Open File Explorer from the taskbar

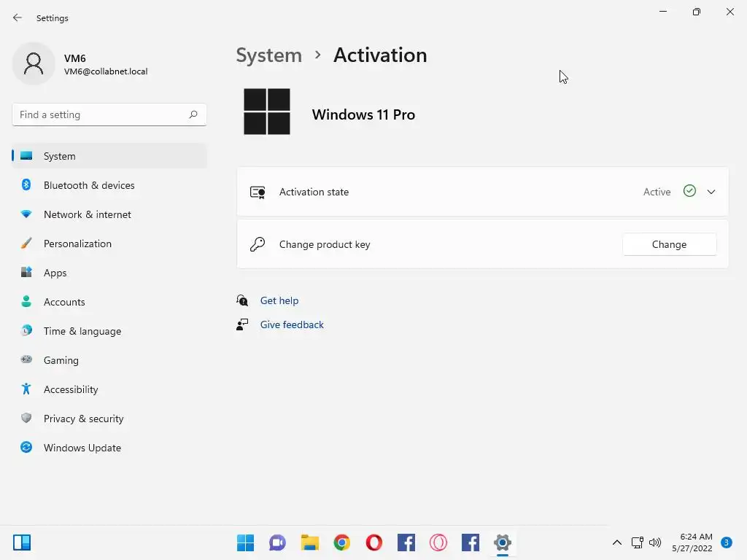click(x=310, y=542)
